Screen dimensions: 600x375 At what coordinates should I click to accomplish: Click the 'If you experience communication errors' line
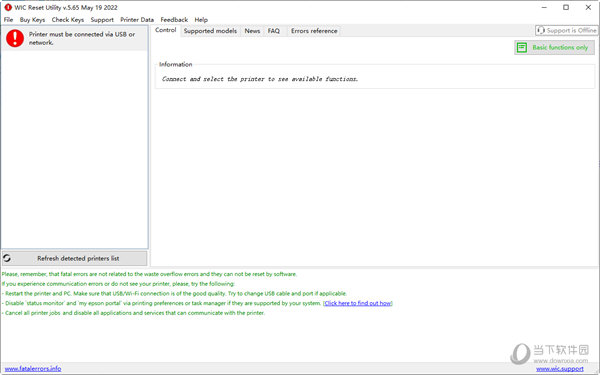[x=118, y=284]
